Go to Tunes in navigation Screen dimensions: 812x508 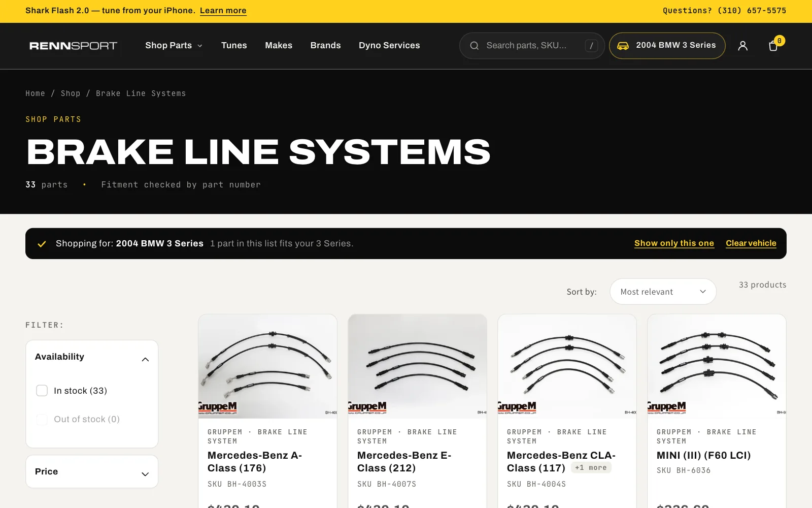click(x=234, y=46)
